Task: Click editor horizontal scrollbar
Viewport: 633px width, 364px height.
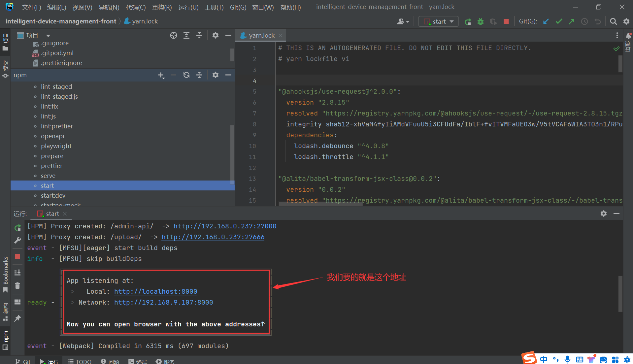Action: click(320, 204)
